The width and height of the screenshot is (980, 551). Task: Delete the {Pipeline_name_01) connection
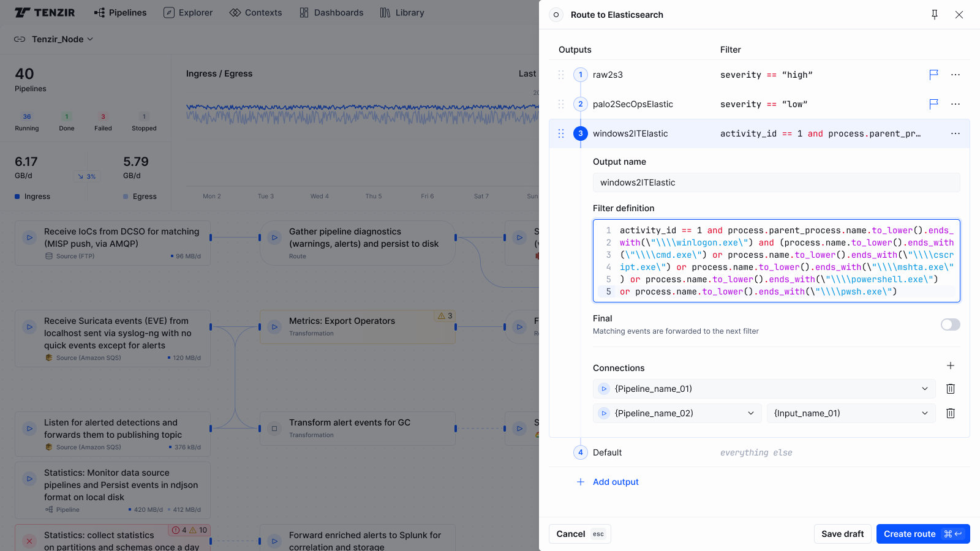tap(950, 389)
